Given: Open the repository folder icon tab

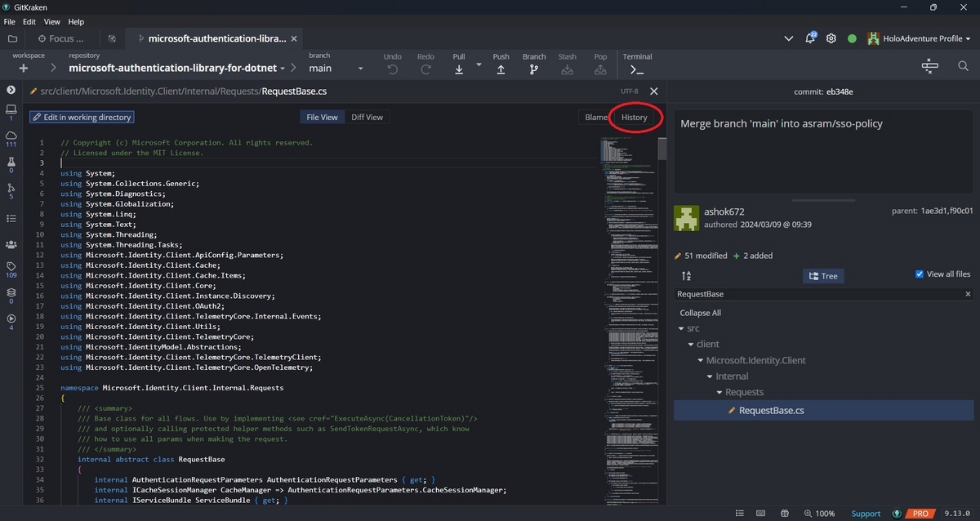Looking at the screenshot, I should pyautogui.click(x=12, y=38).
